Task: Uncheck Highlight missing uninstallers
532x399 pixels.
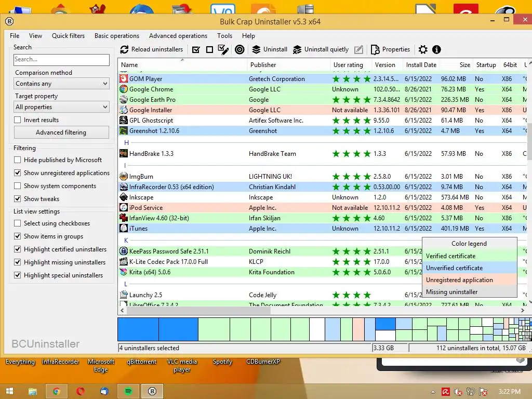Action: click(17, 262)
